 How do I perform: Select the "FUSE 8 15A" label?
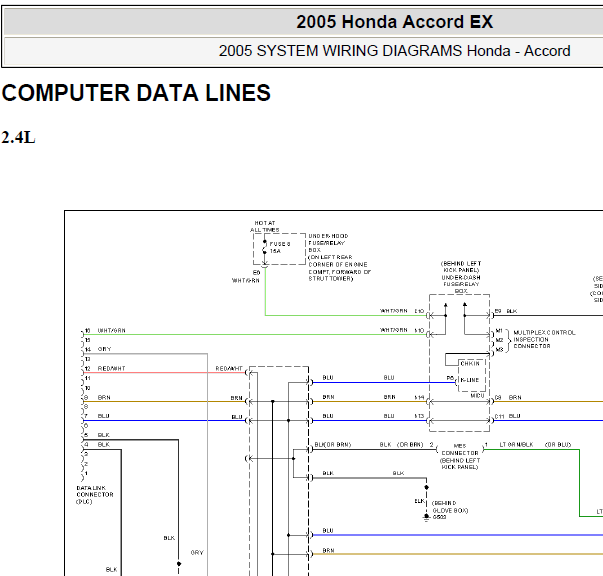pos(279,248)
